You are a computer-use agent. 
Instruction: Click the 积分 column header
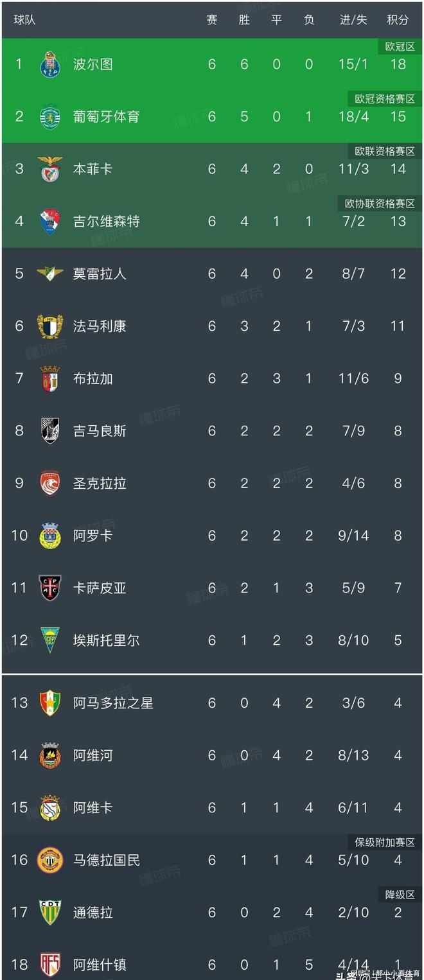point(398,20)
